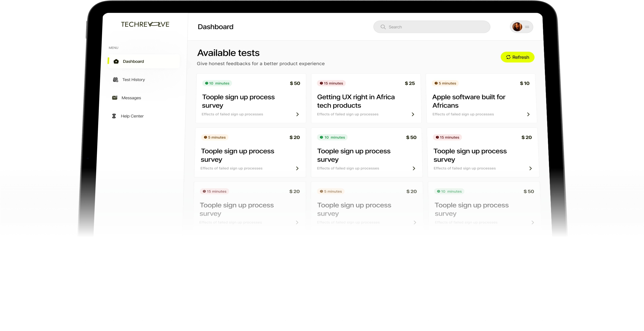
Task: Click the MENU label in the sidebar
Action: pyautogui.click(x=113, y=48)
